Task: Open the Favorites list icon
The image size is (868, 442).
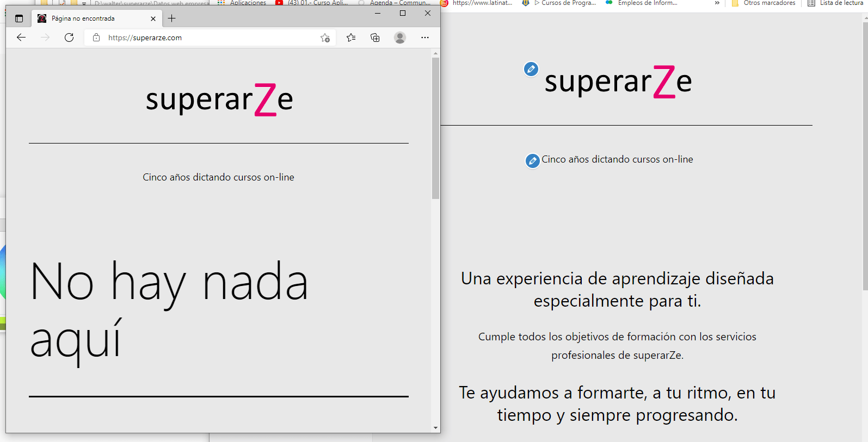Action: [x=351, y=38]
